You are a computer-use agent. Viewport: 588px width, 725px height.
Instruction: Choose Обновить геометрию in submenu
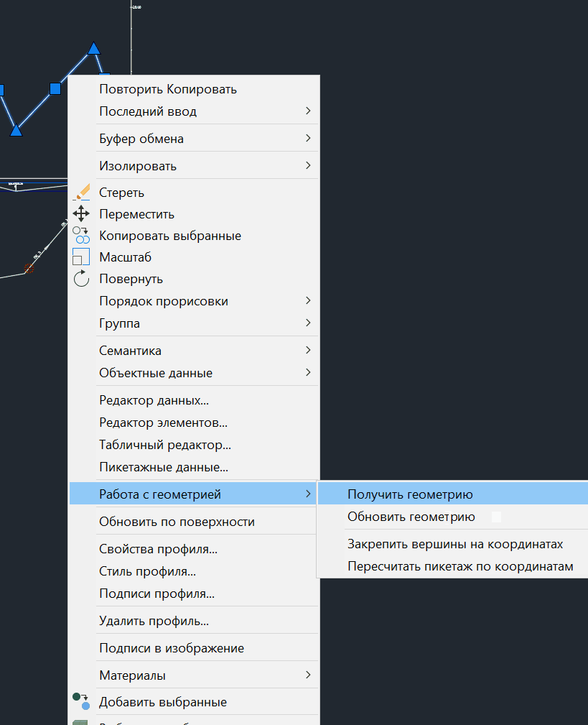[x=411, y=517]
